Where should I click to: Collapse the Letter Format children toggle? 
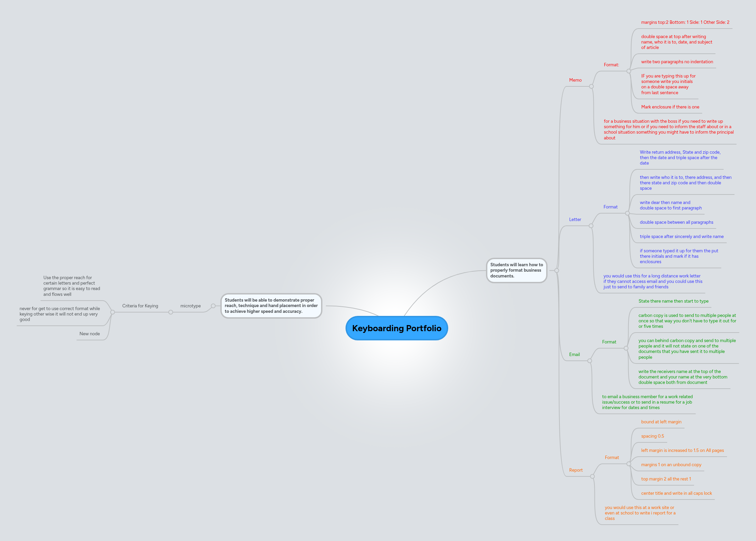(x=627, y=213)
